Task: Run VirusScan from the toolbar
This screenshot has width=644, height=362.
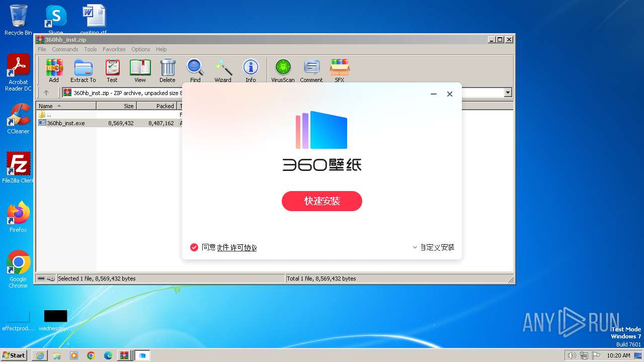Action: click(x=283, y=71)
